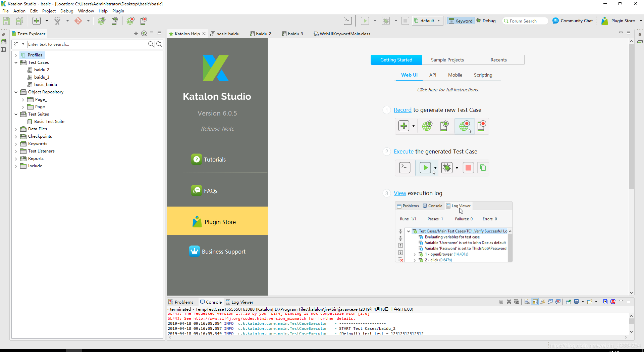This screenshot has height=352, width=644.
Task: Select the Recents tab
Action: [499, 60]
